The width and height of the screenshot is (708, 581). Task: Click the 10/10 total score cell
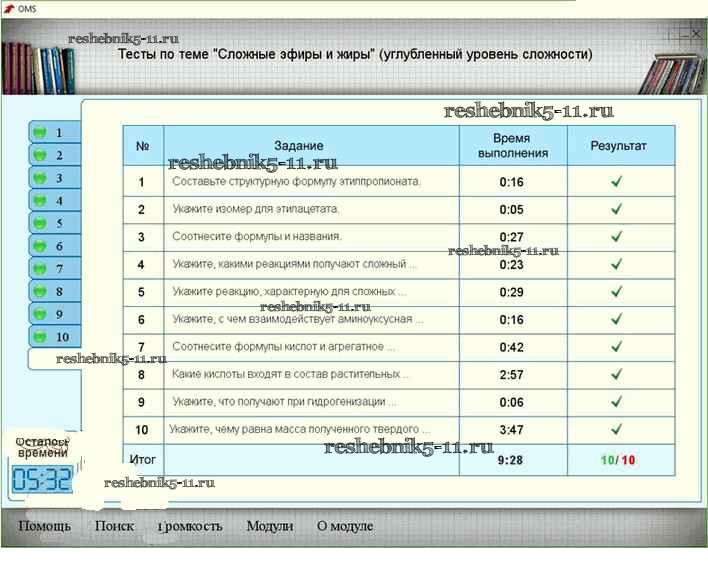[x=620, y=459]
